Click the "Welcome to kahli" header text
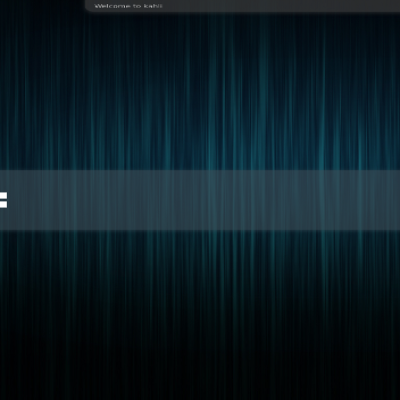 pyautogui.click(x=128, y=6)
